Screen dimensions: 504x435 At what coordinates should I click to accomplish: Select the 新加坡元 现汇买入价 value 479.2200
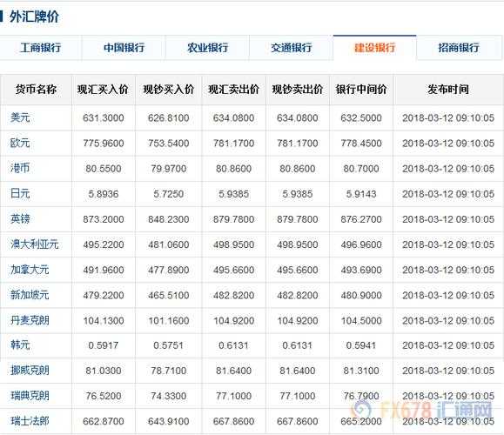click(104, 295)
